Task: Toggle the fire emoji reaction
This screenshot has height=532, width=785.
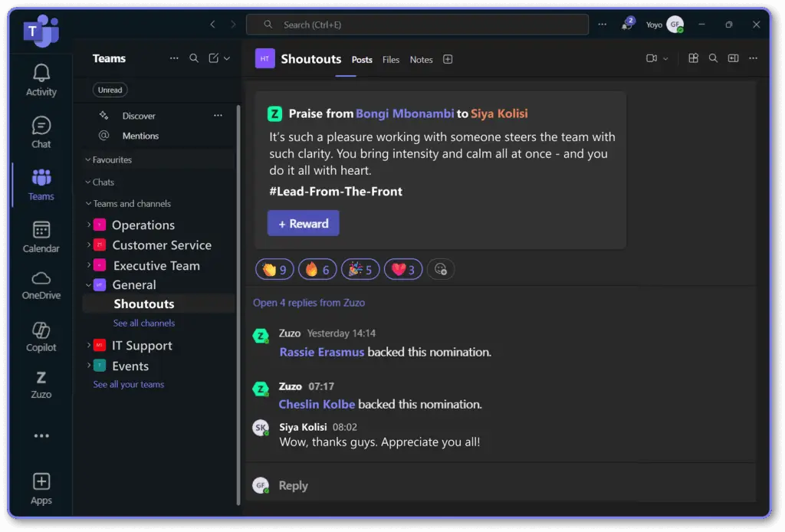Action: [317, 269]
